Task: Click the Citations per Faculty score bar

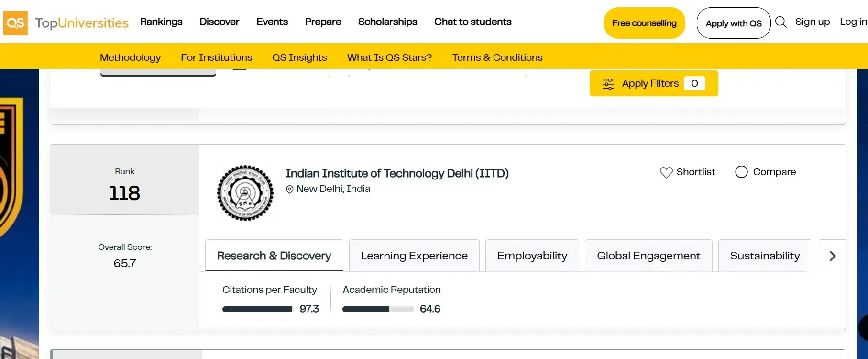Action: (x=257, y=309)
